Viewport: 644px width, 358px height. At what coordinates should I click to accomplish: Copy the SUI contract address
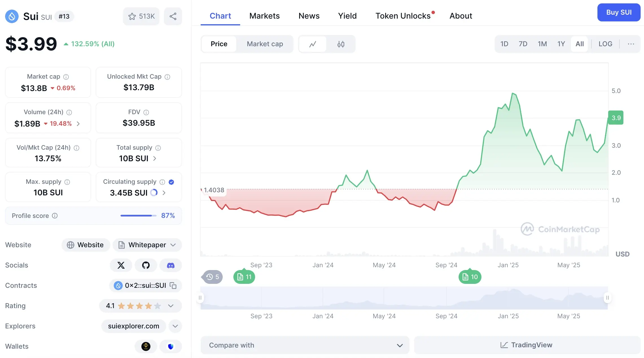point(173,286)
